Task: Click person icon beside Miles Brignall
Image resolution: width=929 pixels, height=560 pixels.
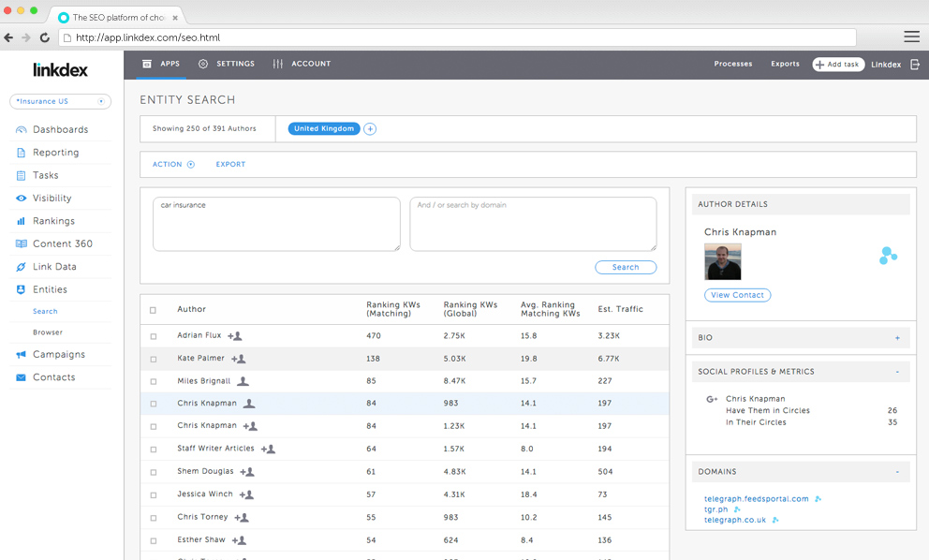Action: click(243, 381)
